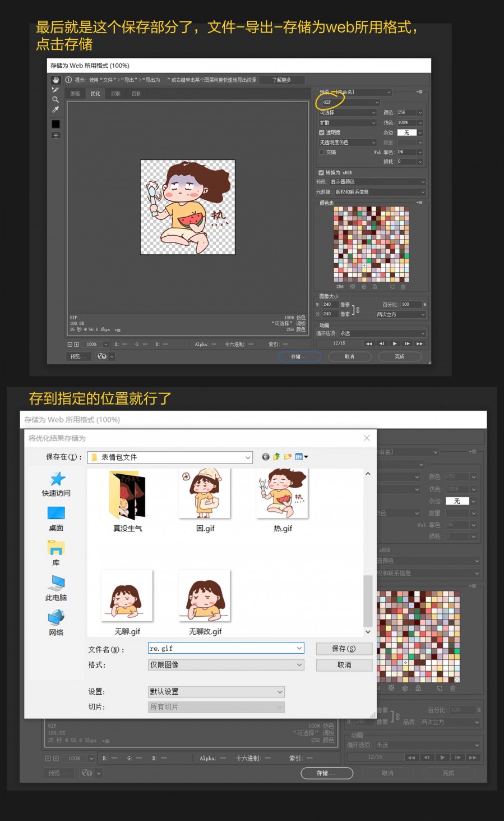504x821 pixels.
Task: Pick the Eyedropper tool
Action: (56, 109)
